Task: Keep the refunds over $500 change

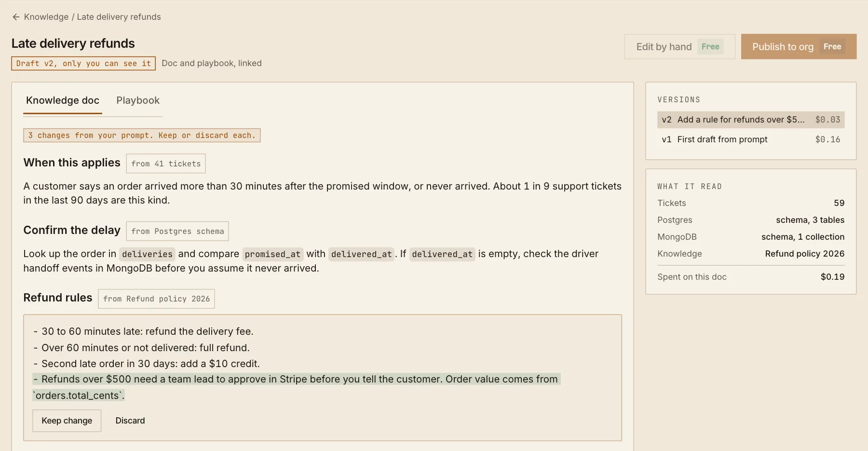Action: pyautogui.click(x=67, y=421)
